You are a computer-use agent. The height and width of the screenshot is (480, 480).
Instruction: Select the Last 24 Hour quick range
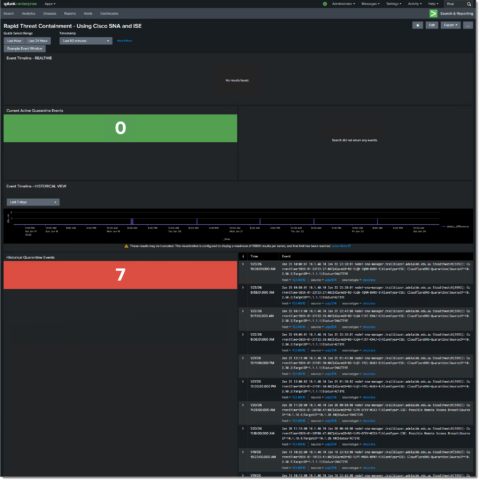tap(38, 41)
